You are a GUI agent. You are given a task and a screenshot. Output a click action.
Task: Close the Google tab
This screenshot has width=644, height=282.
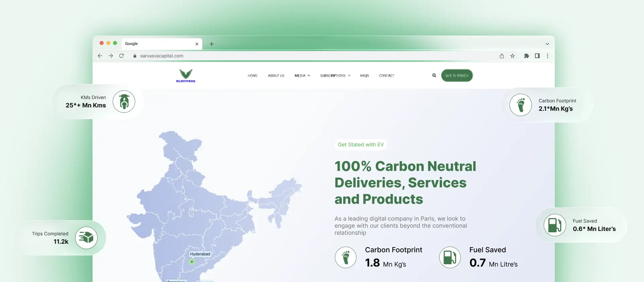point(197,44)
